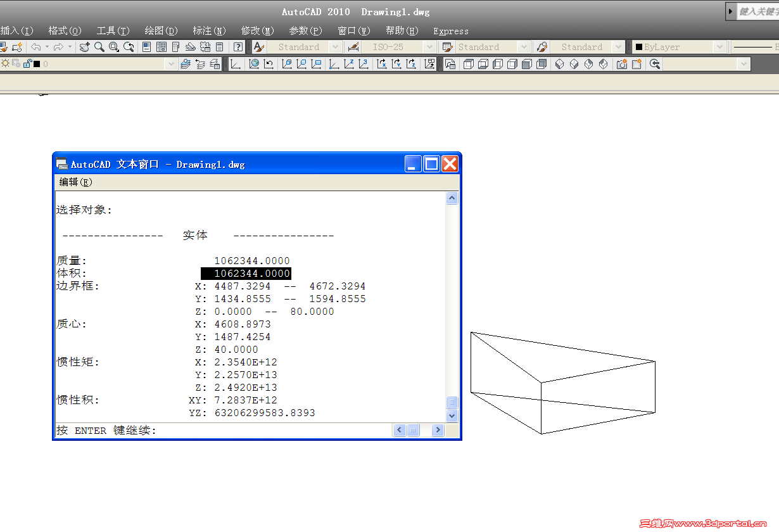Expand the Undo history dropdown arrow

coord(47,47)
